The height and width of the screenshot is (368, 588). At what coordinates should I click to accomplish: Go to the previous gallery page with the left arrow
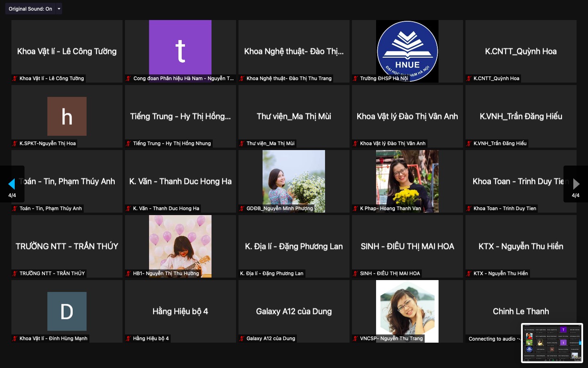point(12,184)
